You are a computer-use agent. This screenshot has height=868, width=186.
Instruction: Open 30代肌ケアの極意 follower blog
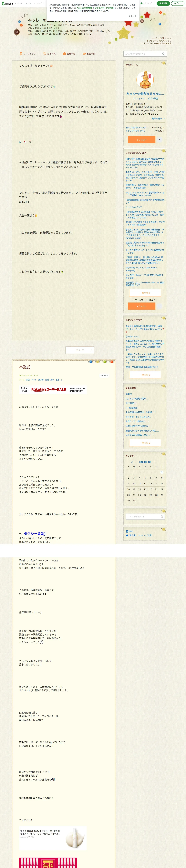click(x=145, y=223)
